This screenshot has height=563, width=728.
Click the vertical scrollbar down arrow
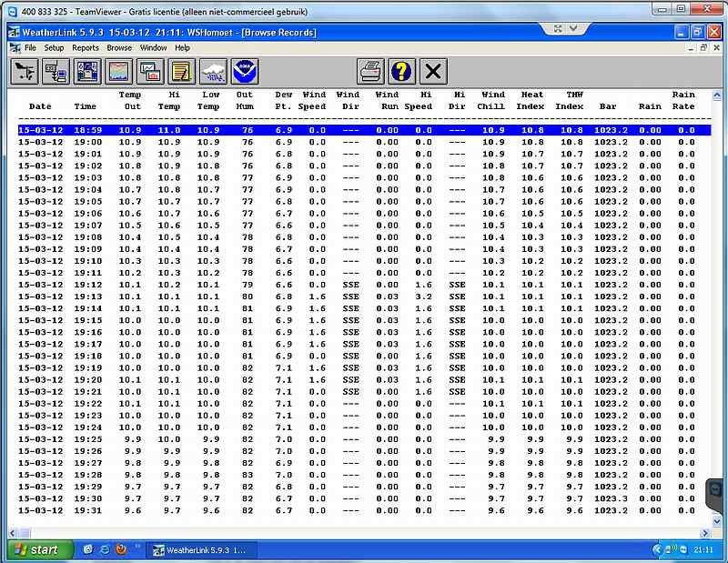[x=716, y=521]
